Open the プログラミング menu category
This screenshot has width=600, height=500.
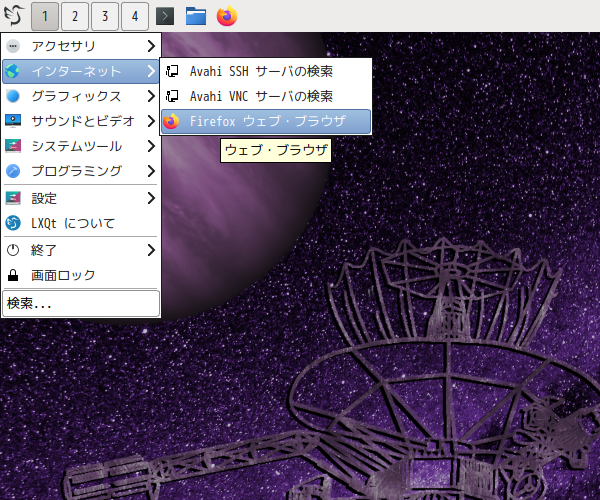tap(80, 171)
